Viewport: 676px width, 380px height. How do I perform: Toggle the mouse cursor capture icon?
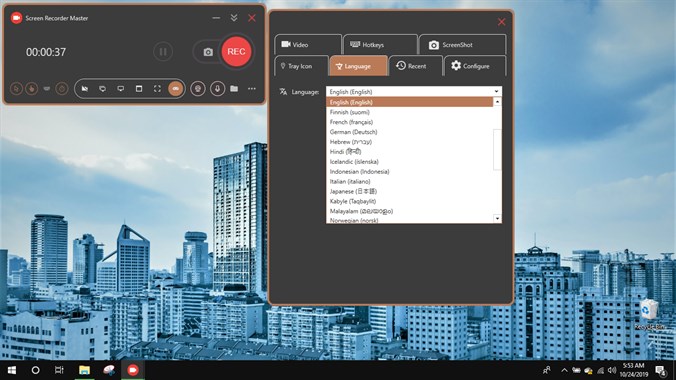[x=16, y=89]
